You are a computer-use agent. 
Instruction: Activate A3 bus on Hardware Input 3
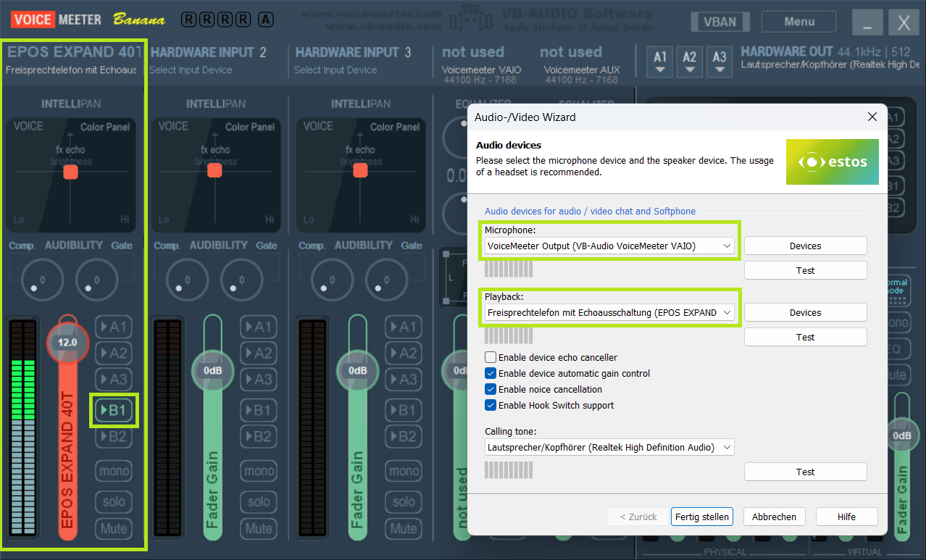click(404, 379)
